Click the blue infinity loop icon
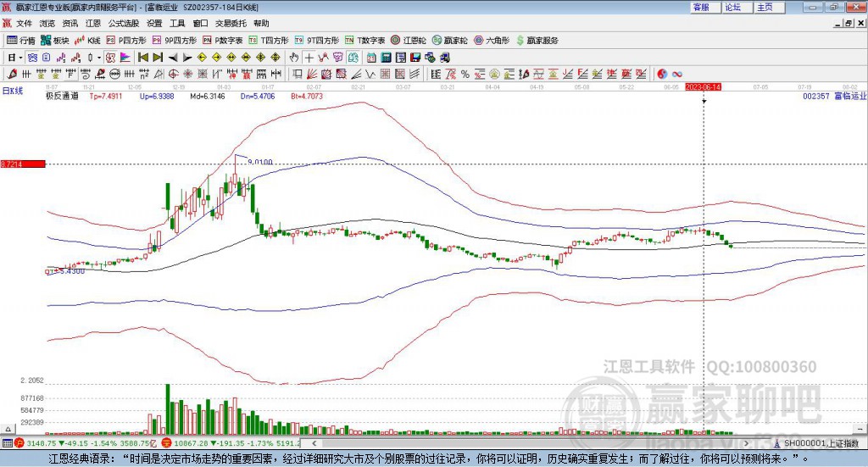 676,74
